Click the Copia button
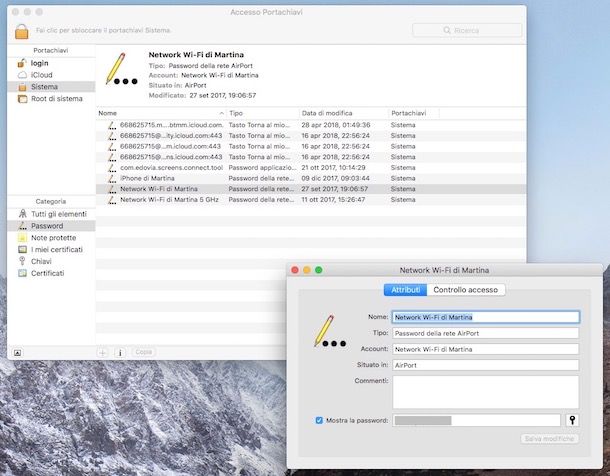610x476 pixels. click(x=144, y=352)
